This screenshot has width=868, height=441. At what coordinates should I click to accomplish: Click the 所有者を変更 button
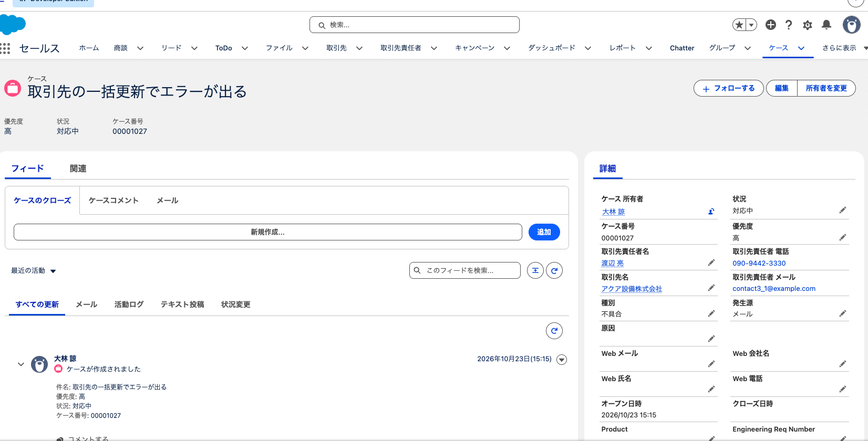826,88
